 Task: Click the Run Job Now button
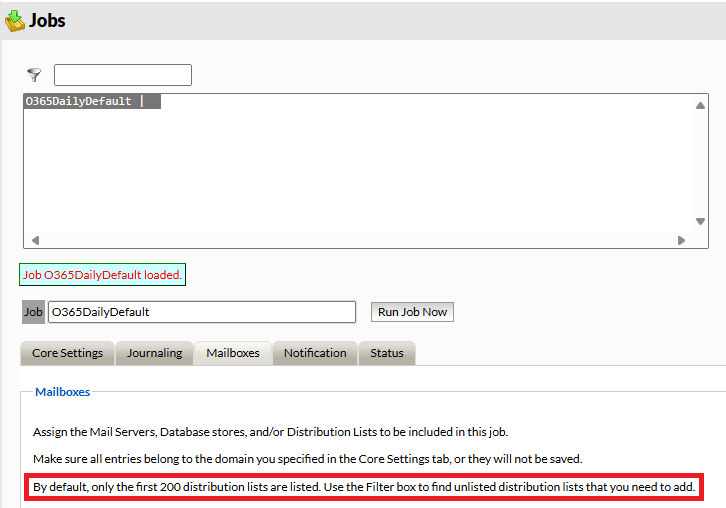click(412, 312)
